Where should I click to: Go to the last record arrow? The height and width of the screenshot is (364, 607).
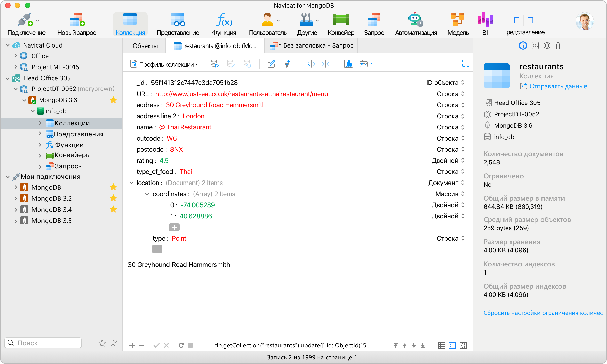point(423,345)
